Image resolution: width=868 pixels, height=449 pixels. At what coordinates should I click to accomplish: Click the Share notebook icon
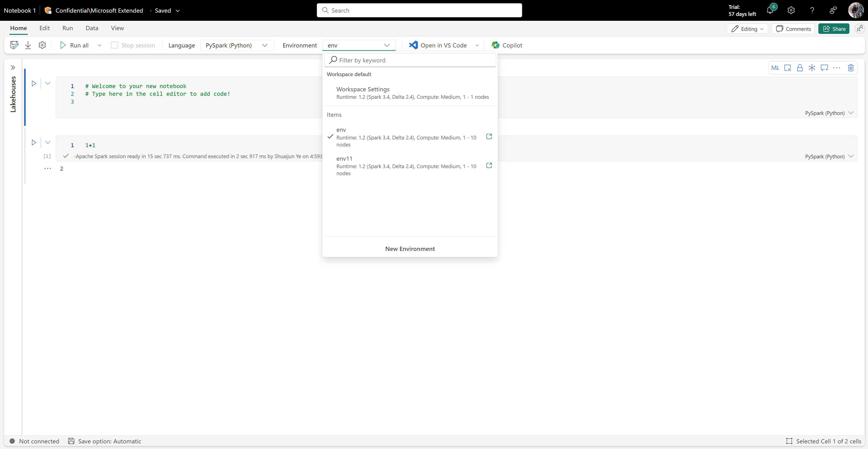[x=834, y=28]
